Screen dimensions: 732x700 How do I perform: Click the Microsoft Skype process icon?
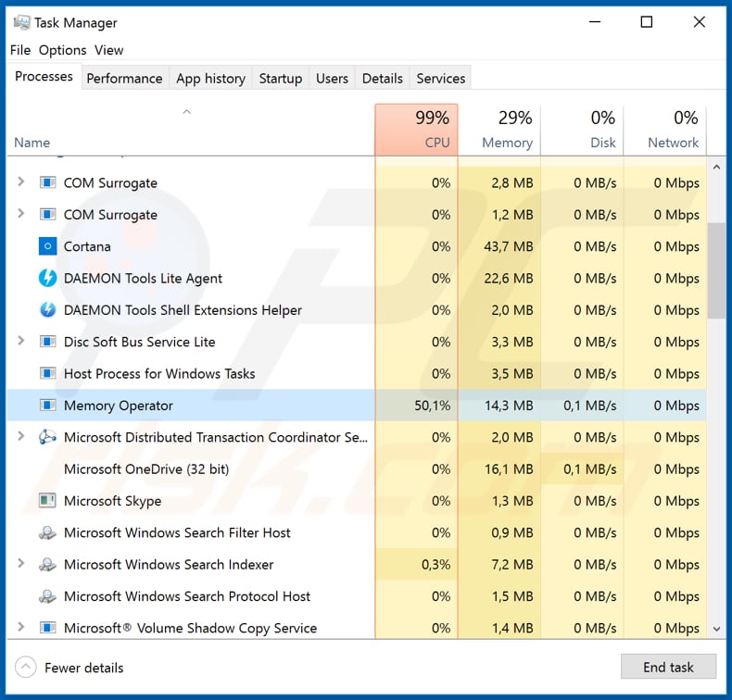(47, 500)
